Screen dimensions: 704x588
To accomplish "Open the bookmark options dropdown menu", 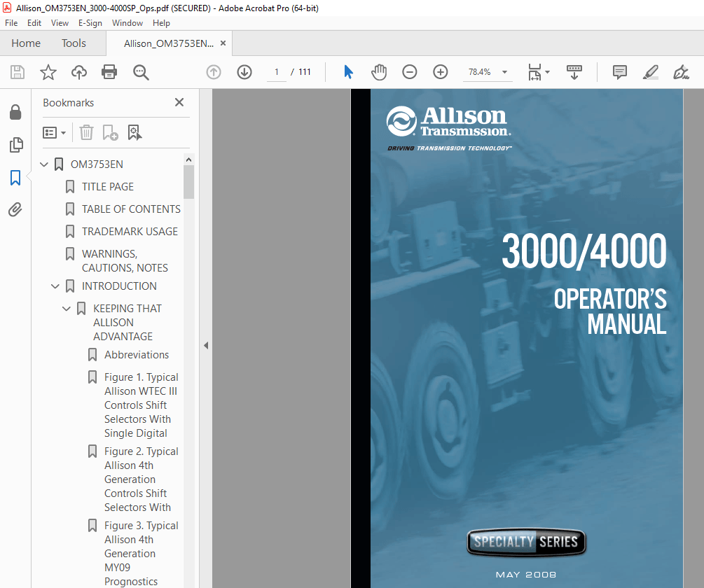I will tap(54, 132).
